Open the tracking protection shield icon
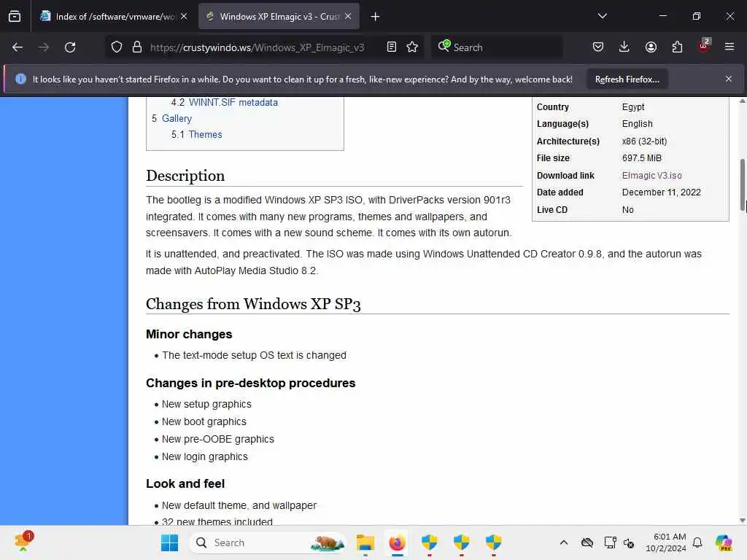 116,47
